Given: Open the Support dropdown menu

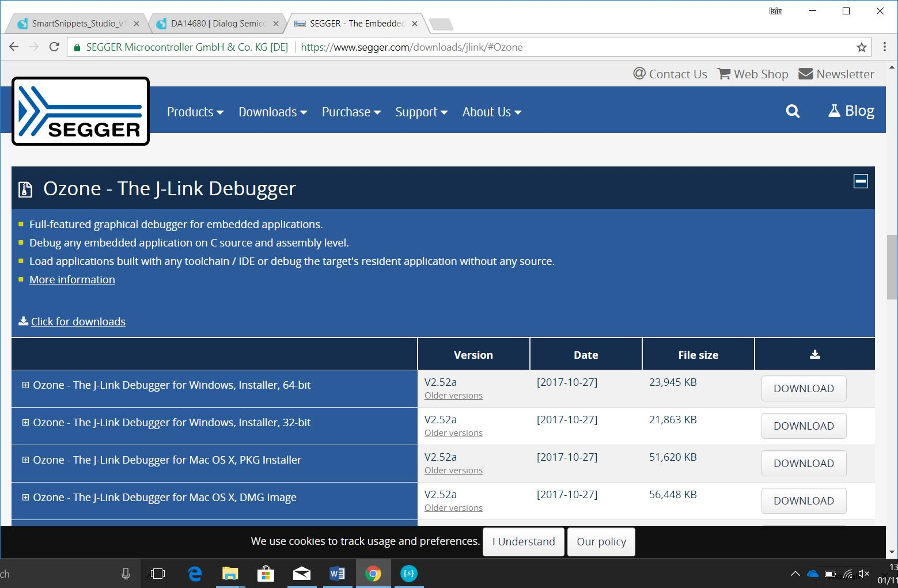Looking at the screenshot, I should click(x=422, y=112).
